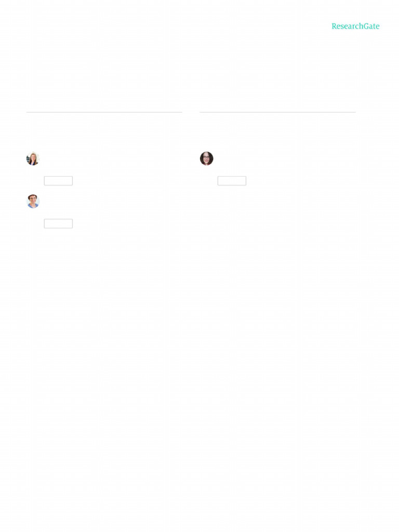Go to ResearchGate home via teal wordmark
This screenshot has height=532, width=399.
click(x=355, y=26)
